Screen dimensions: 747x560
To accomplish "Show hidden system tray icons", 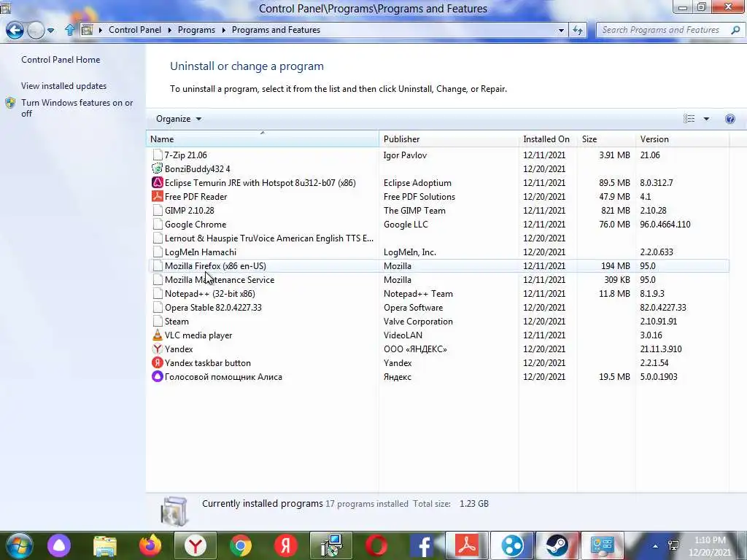I will [x=656, y=546].
